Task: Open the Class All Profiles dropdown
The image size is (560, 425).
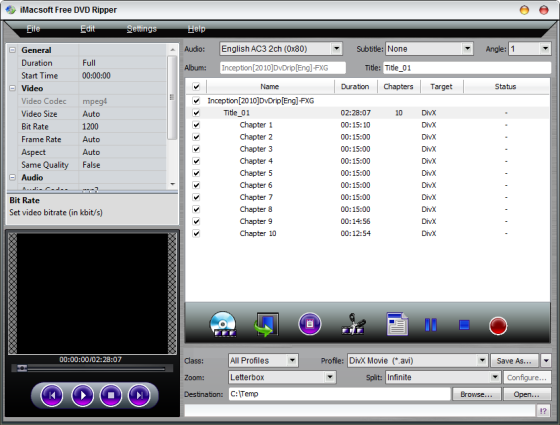Action: [x=292, y=360]
